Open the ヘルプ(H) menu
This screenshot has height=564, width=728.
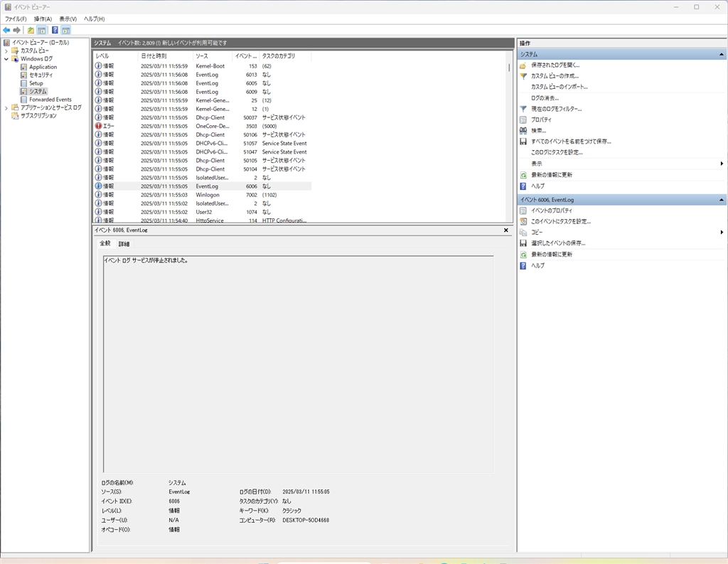pyautogui.click(x=95, y=19)
